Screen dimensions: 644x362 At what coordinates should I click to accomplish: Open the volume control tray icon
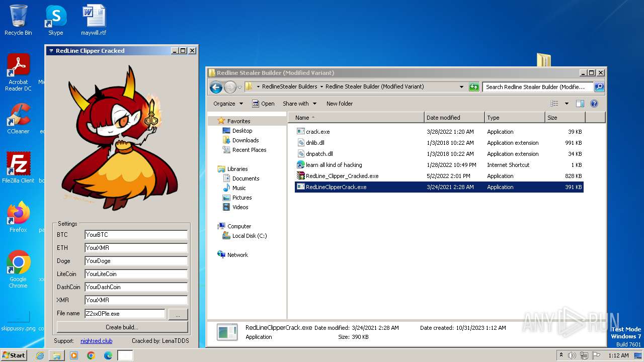coord(572,355)
